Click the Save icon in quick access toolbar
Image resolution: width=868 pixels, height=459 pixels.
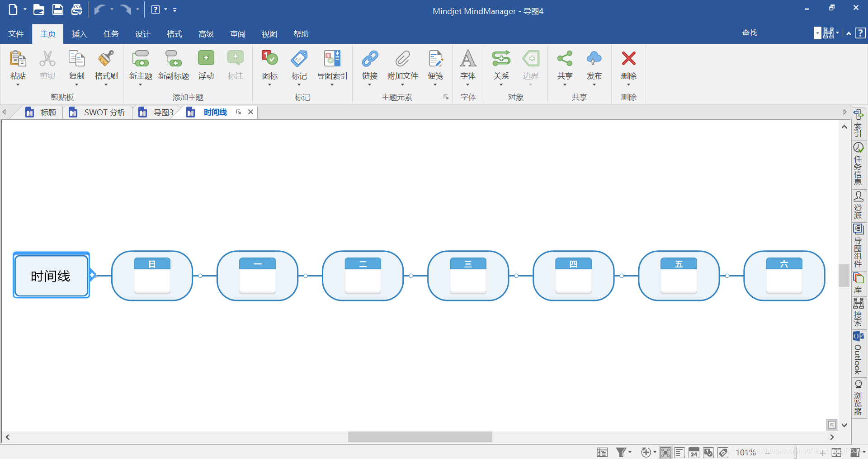pyautogui.click(x=58, y=9)
